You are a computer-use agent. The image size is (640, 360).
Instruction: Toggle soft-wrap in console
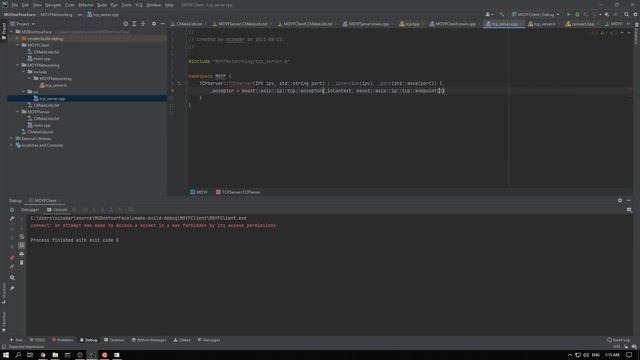coord(22,236)
